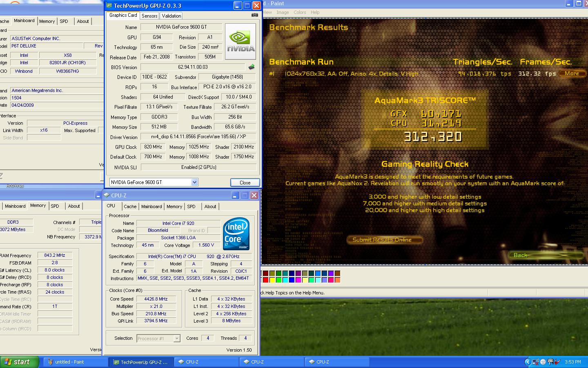This screenshot has height=368, width=588.
Task: Open Paint's Image menu
Action: (283, 12)
